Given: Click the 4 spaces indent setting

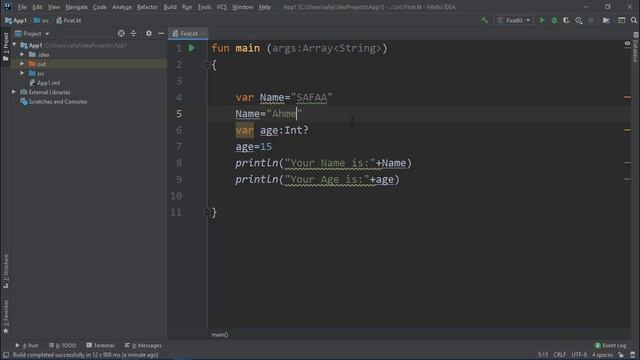Looking at the screenshot, I should [x=602, y=355].
